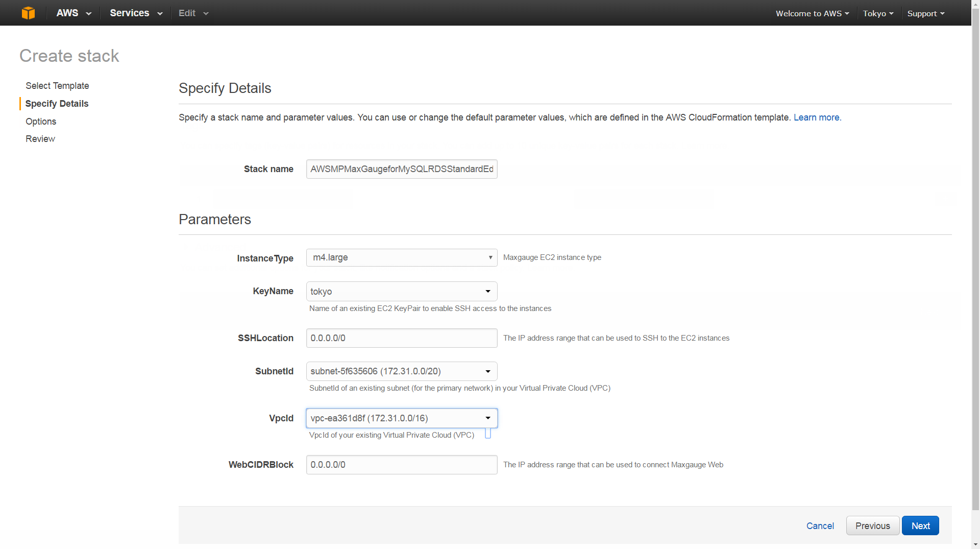980x549 pixels.
Task: Click the 'connect Maxgauge Web' description text
Action: point(613,465)
